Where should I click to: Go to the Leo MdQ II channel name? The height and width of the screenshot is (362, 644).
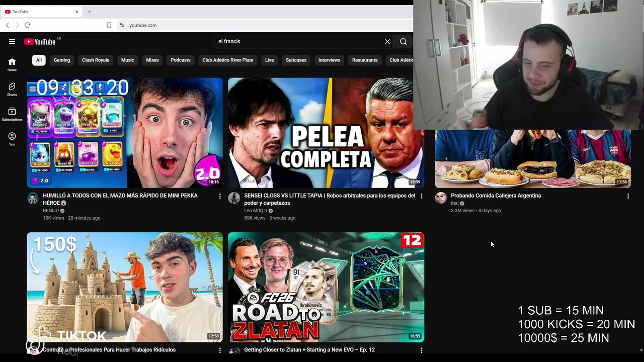256,211
